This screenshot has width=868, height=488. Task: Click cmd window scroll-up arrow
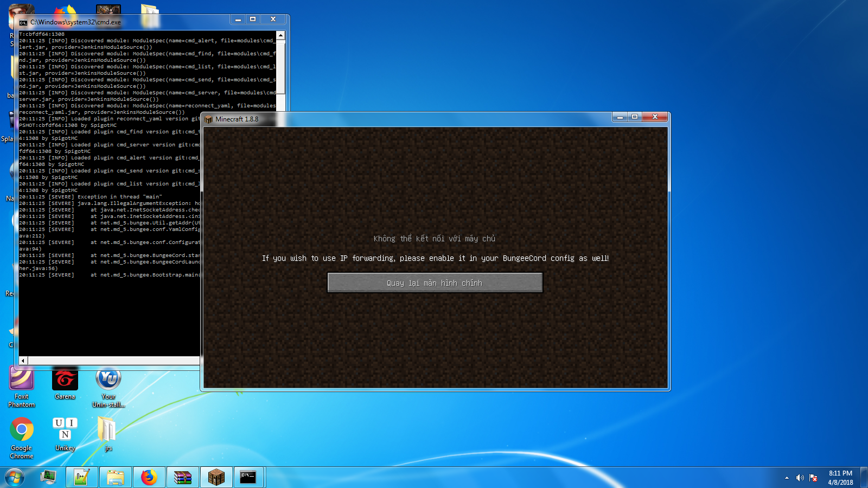pyautogui.click(x=280, y=35)
